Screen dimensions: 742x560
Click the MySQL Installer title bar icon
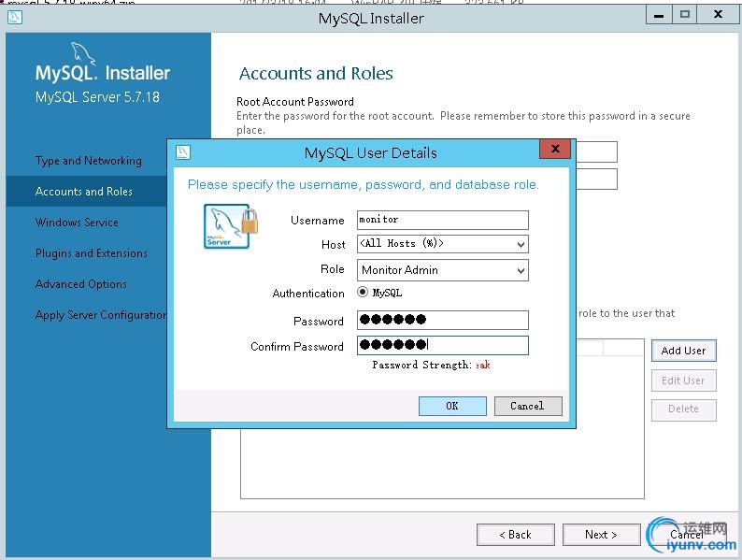[15, 18]
